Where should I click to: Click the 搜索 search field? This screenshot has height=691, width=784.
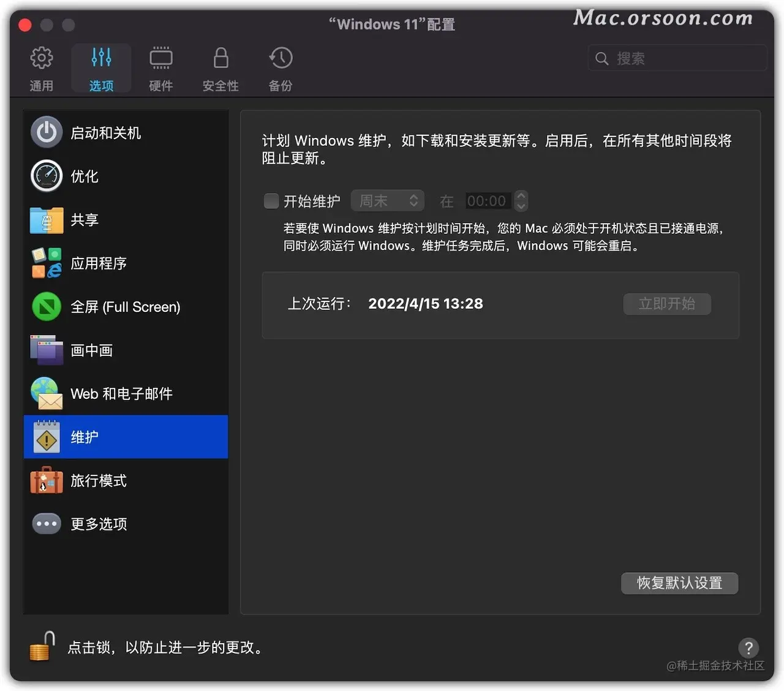point(677,58)
